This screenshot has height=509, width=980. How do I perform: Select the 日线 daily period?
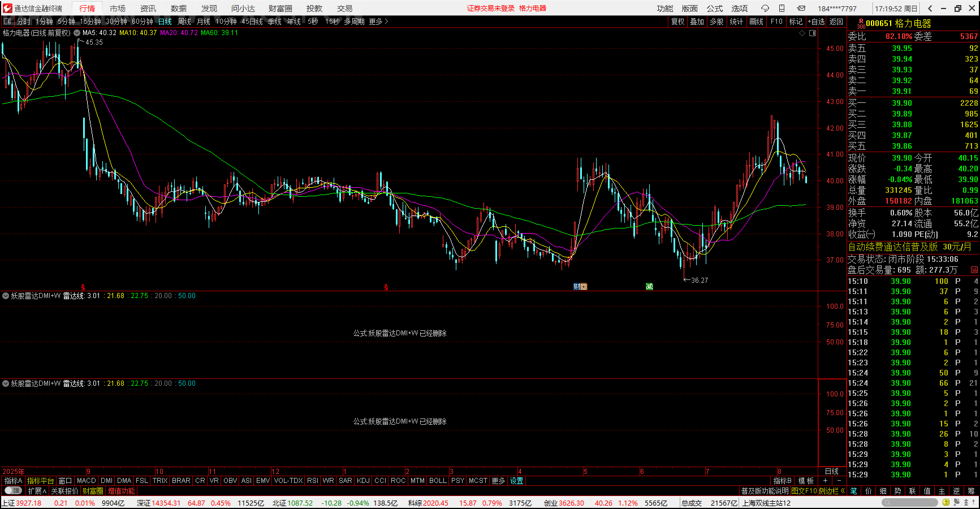click(165, 21)
